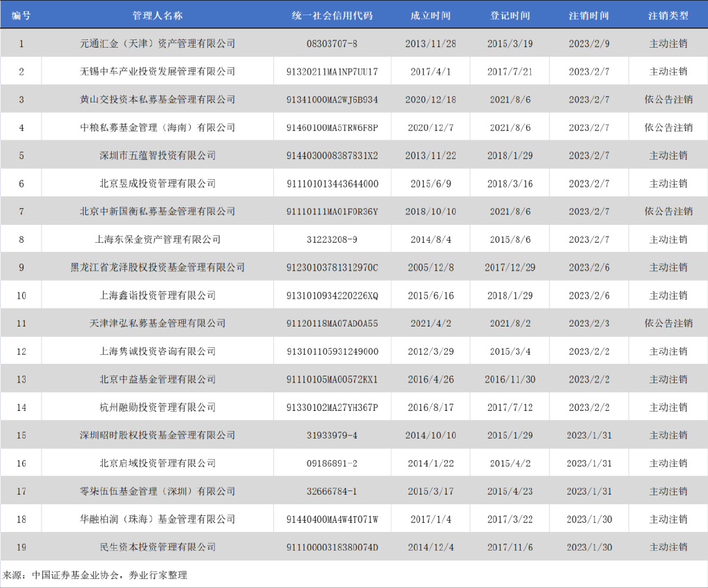Select 华融柏润（珠海）基金管理有限公司 cell

point(157,520)
